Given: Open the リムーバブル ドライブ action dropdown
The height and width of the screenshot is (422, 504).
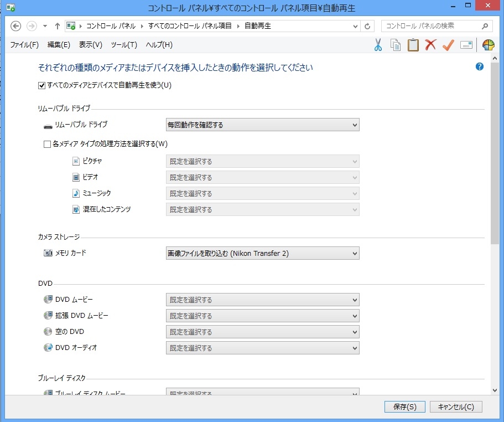Looking at the screenshot, I should [x=263, y=125].
